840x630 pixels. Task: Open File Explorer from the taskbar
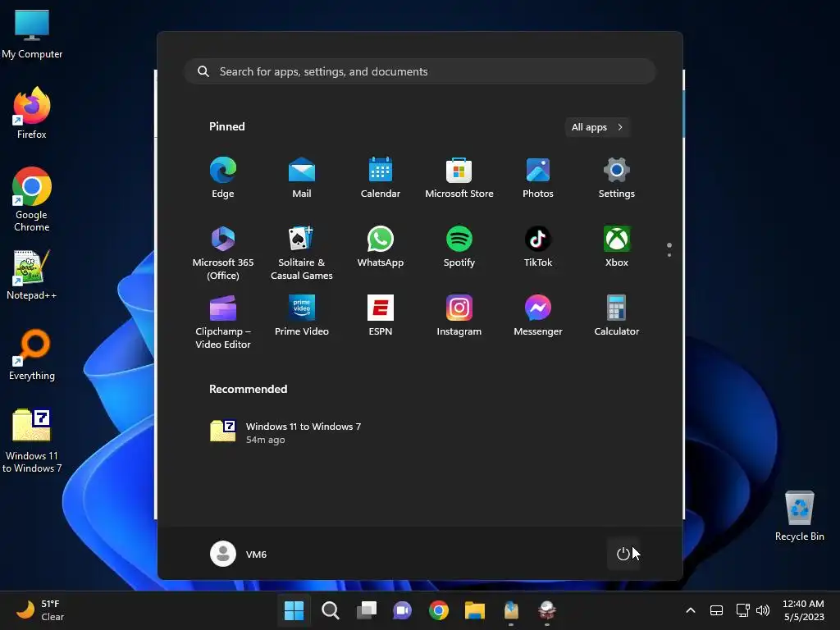[x=475, y=610]
